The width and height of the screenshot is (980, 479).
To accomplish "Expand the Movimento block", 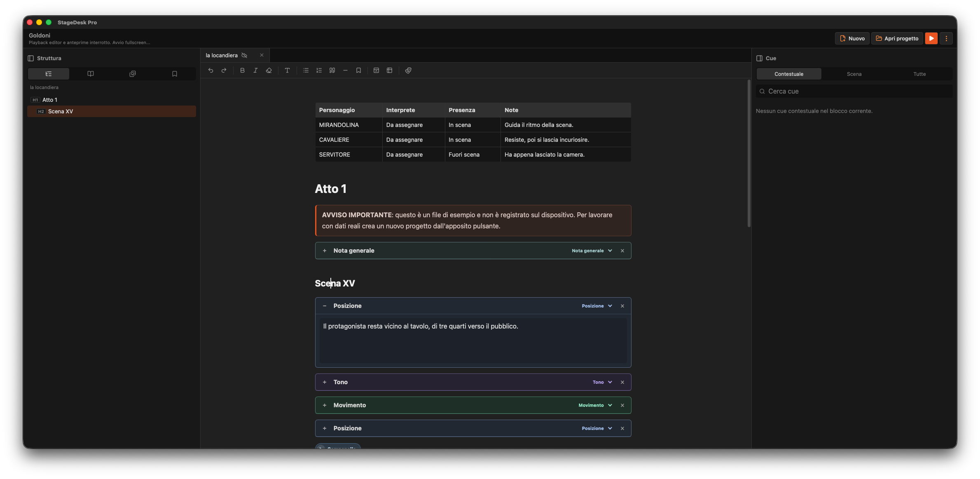I will pyautogui.click(x=325, y=405).
